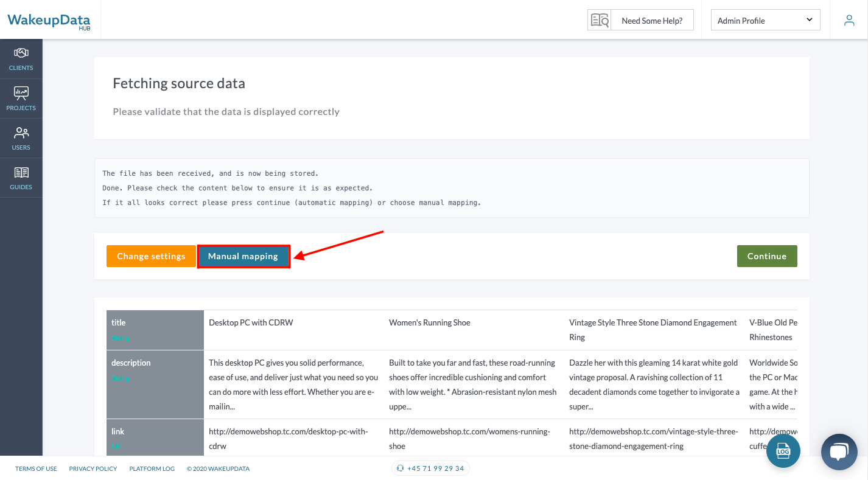868x480 pixels.
Task: Click the WakeupData HUB logo
Action: [x=49, y=21]
